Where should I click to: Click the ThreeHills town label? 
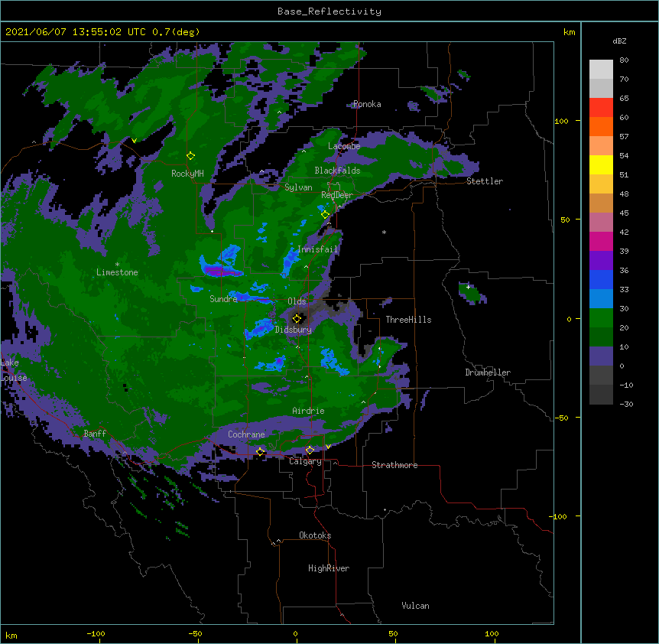408,320
